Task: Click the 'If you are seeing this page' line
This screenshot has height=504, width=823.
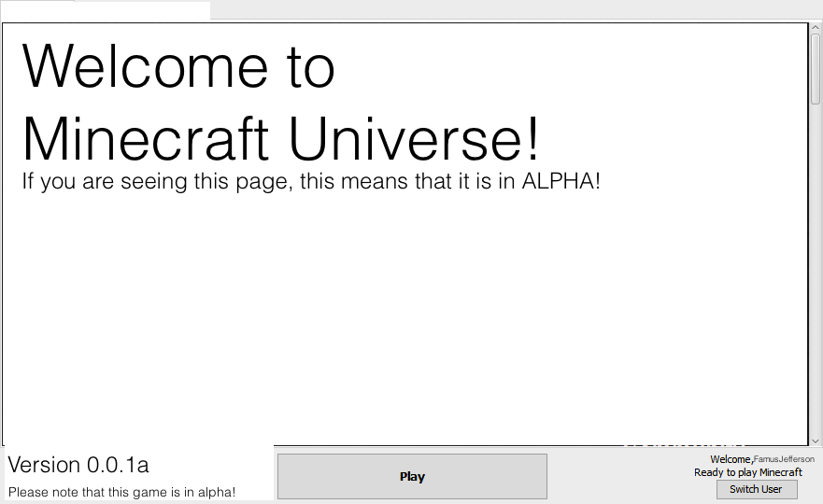Action: [311, 181]
